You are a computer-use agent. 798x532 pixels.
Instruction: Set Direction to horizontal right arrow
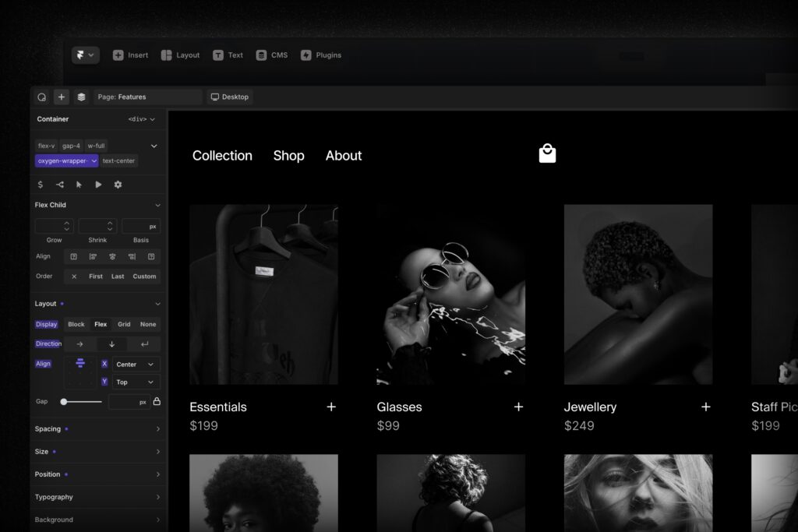click(x=80, y=344)
